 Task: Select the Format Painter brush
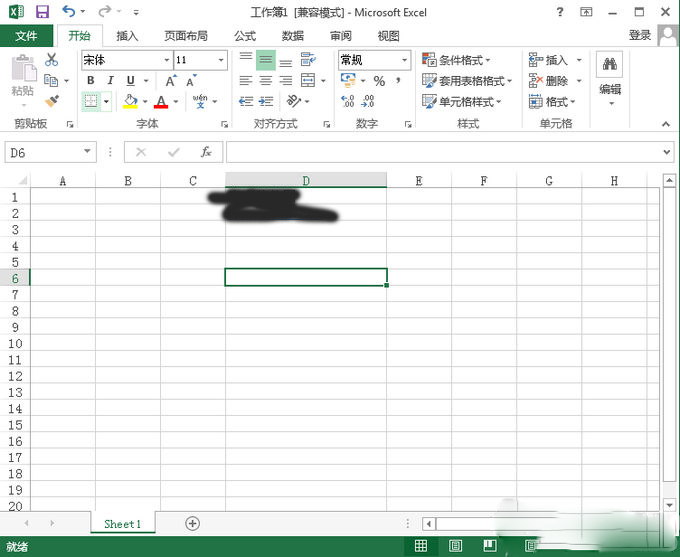(x=52, y=101)
